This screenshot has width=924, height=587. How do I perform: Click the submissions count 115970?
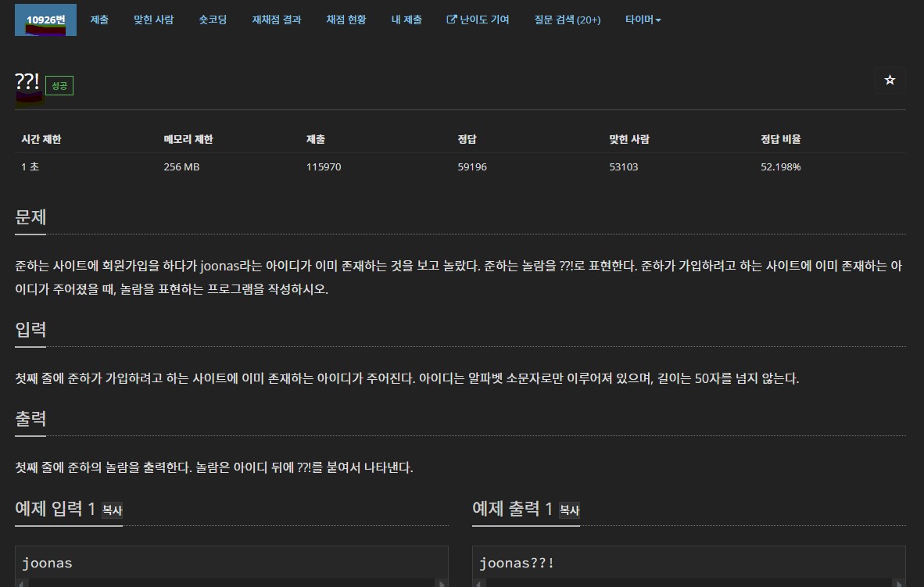(324, 166)
